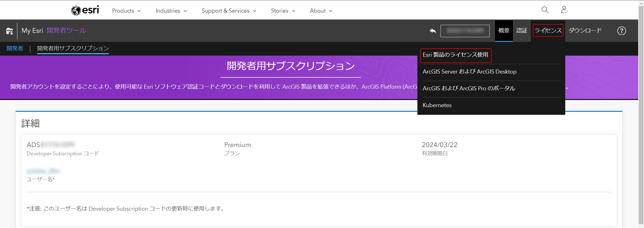Click the back reply arrow icon
This screenshot has width=644, height=228.
(x=433, y=31)
